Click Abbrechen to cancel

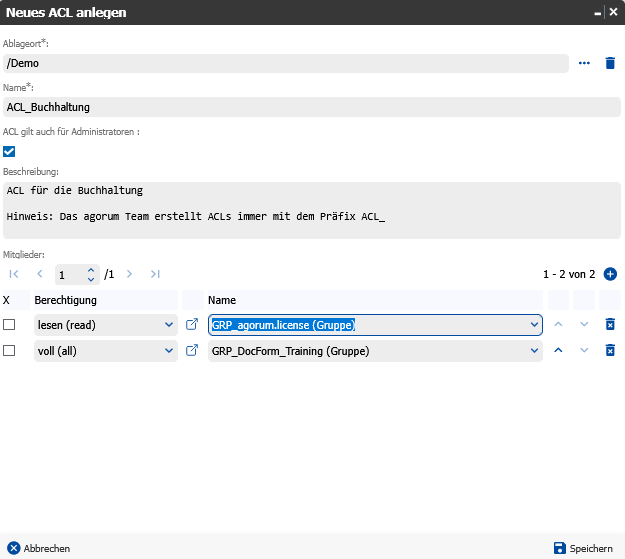pos(39,548)
